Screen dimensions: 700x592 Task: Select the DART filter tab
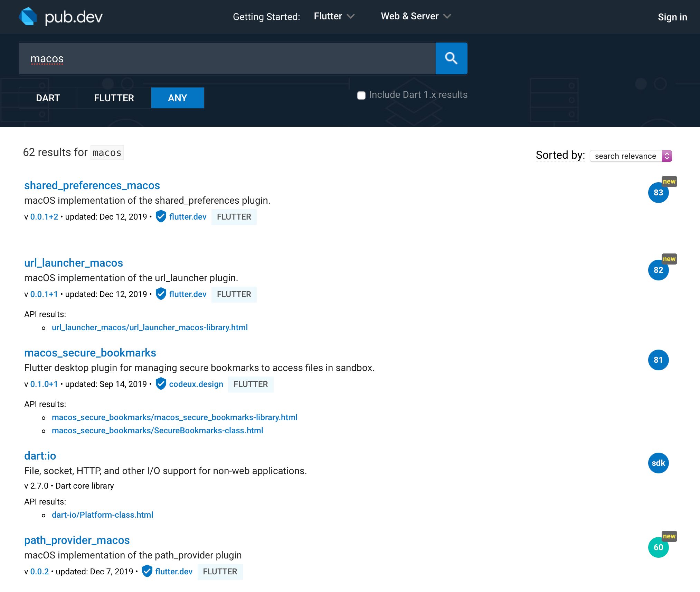48,98
